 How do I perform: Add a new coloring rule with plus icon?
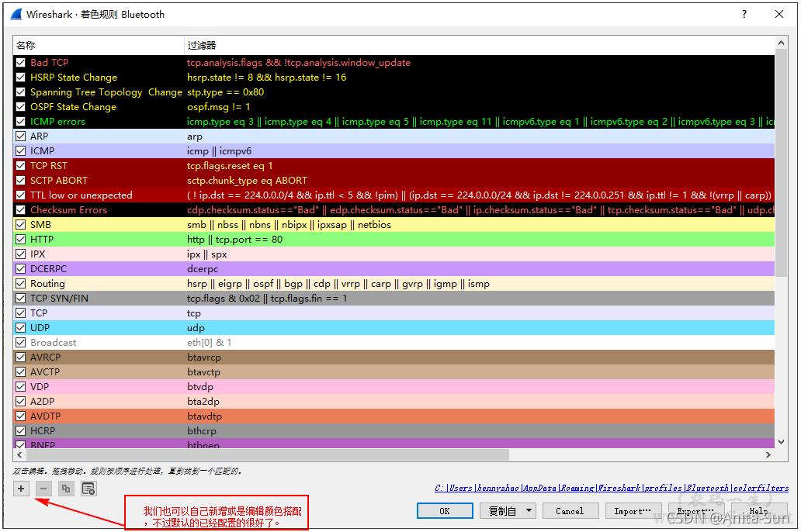coord(21,489)
